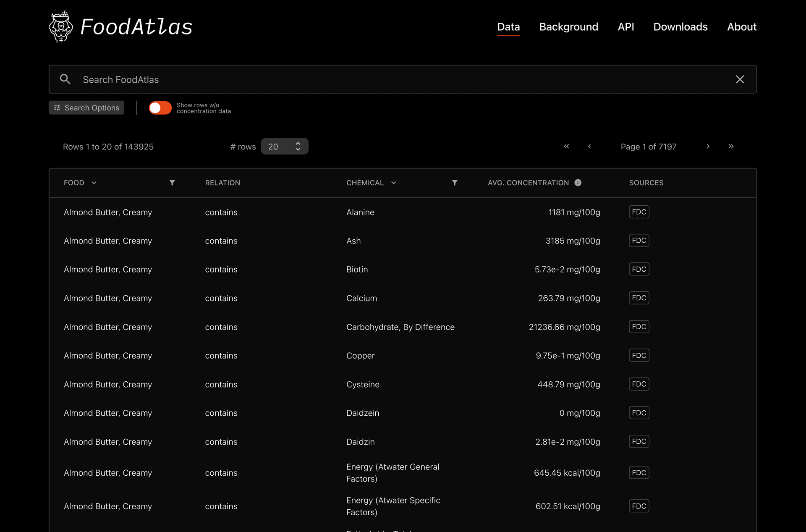Clear the search field with the X icon
The image size is (806, 532).
click(x=740, y=79)
